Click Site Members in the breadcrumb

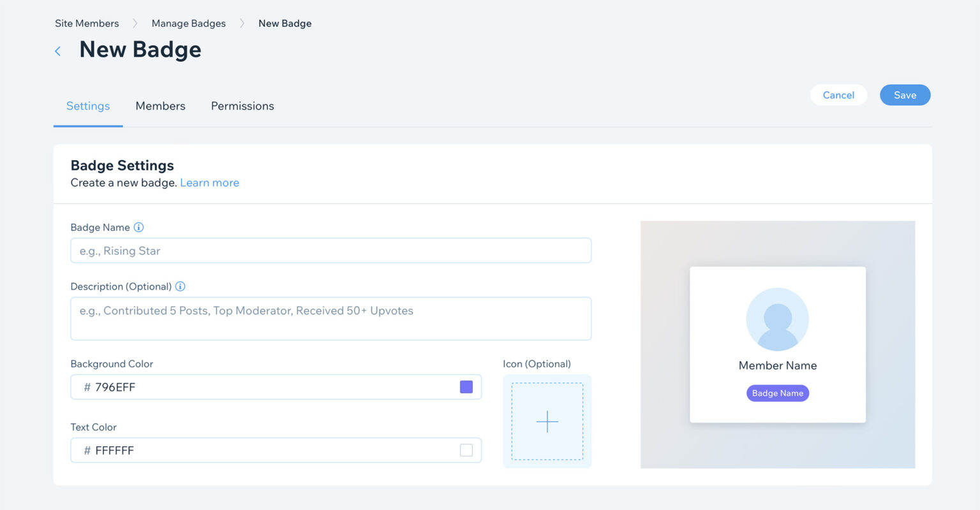coord(87,23)
